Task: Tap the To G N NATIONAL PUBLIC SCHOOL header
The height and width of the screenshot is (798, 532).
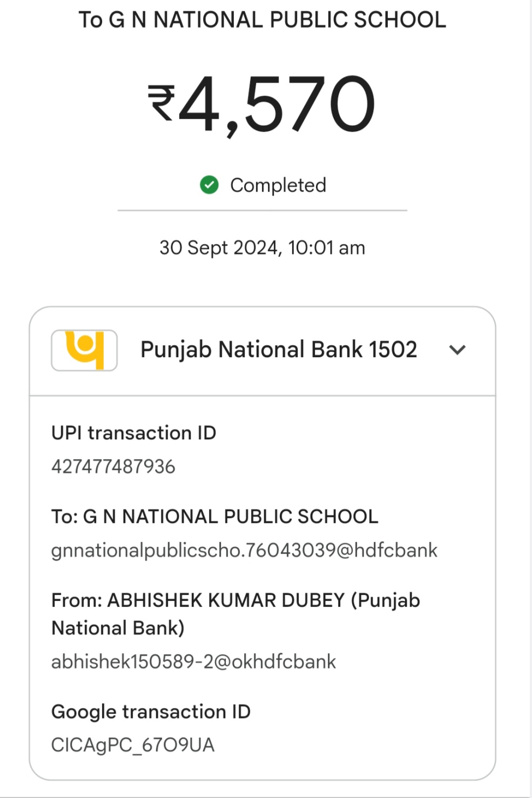Action: click(x=262, y=19)
